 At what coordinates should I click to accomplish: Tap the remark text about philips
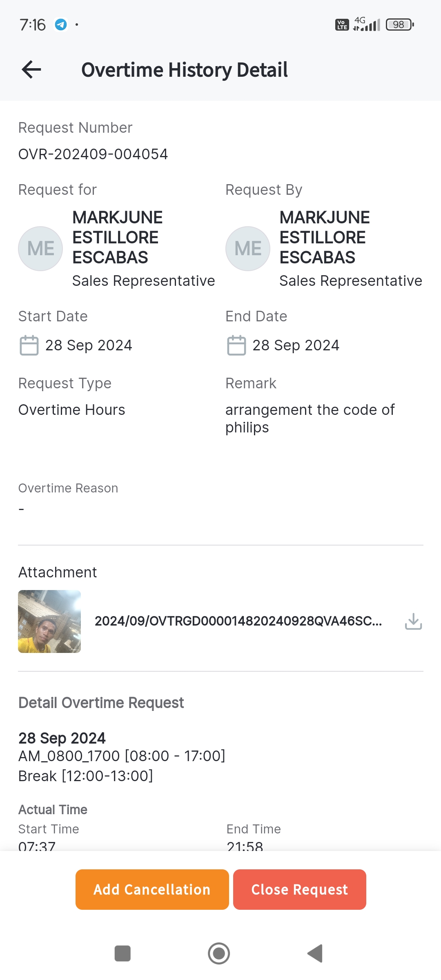click(310, 418)
